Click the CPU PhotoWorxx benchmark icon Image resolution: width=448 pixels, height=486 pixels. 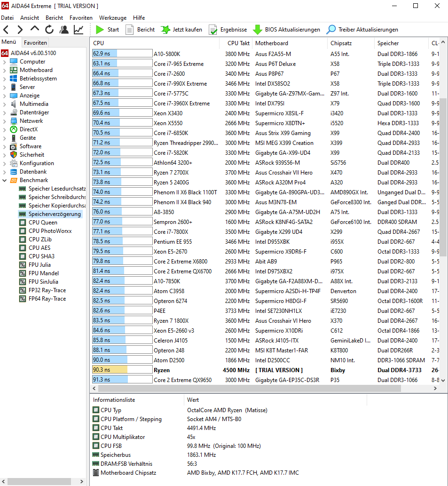[x=22, y=231]
